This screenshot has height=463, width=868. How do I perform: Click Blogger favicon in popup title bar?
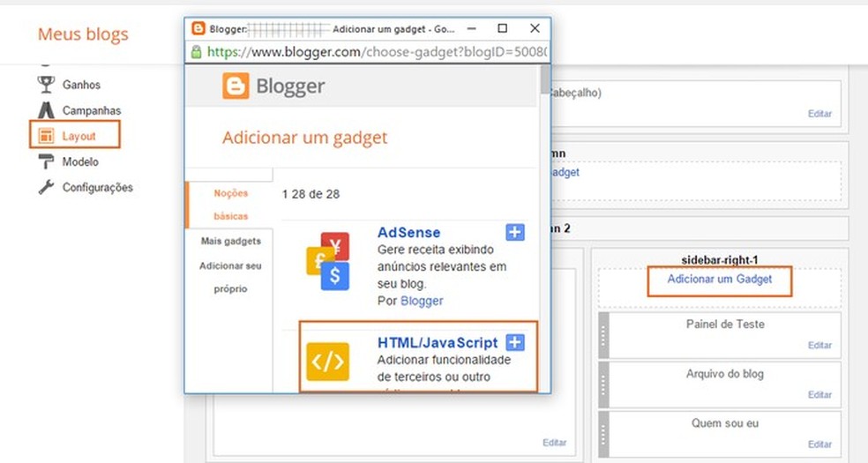pos(198,28)
